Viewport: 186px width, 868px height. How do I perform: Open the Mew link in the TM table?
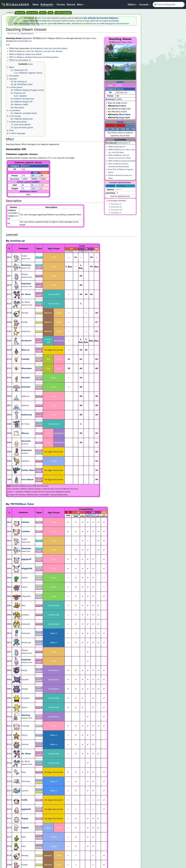[23, 772]
